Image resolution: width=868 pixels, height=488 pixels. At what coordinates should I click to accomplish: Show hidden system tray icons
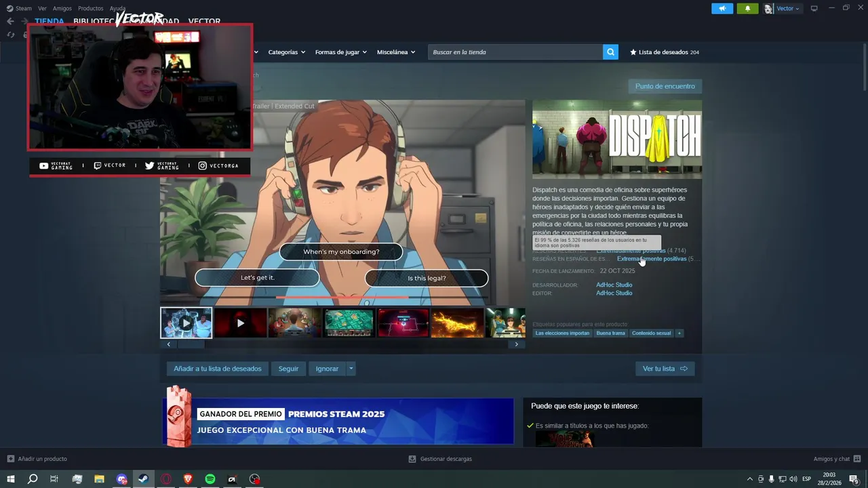(x=749, y=479)
